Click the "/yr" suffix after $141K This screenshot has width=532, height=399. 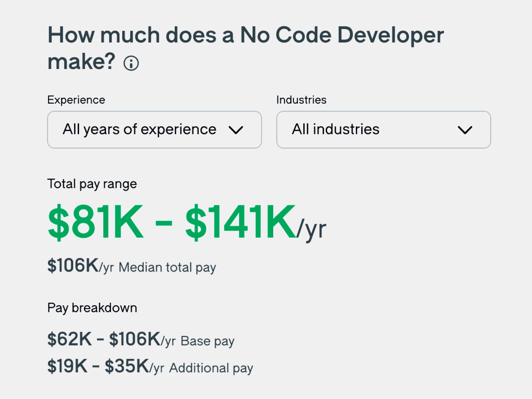point(312,229)
